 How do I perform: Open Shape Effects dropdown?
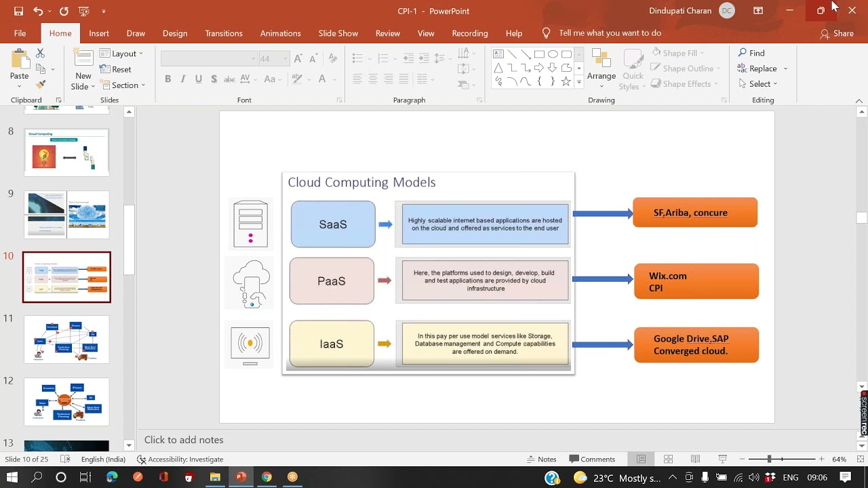(x=684, y=84)
